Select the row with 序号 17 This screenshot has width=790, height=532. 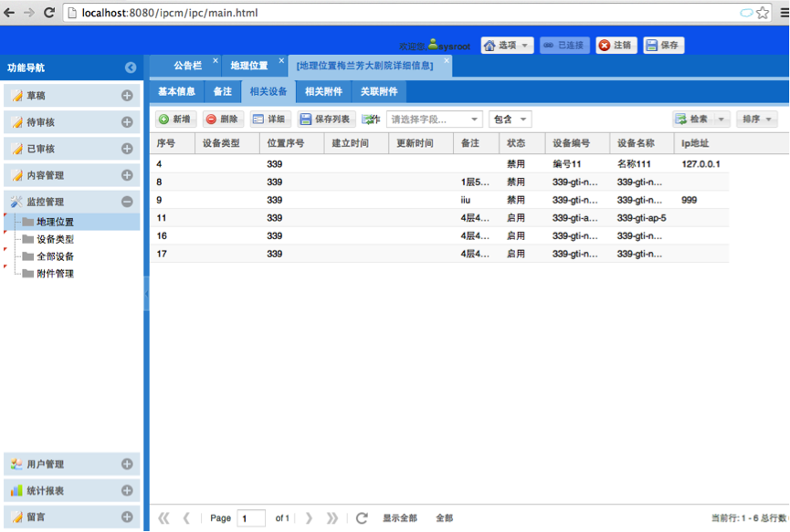click(x=439, y=254)
